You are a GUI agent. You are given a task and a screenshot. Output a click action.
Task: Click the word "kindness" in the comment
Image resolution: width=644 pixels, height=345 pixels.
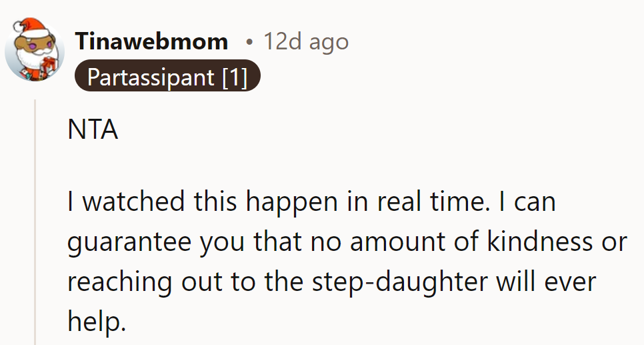[x=539, y=242]
